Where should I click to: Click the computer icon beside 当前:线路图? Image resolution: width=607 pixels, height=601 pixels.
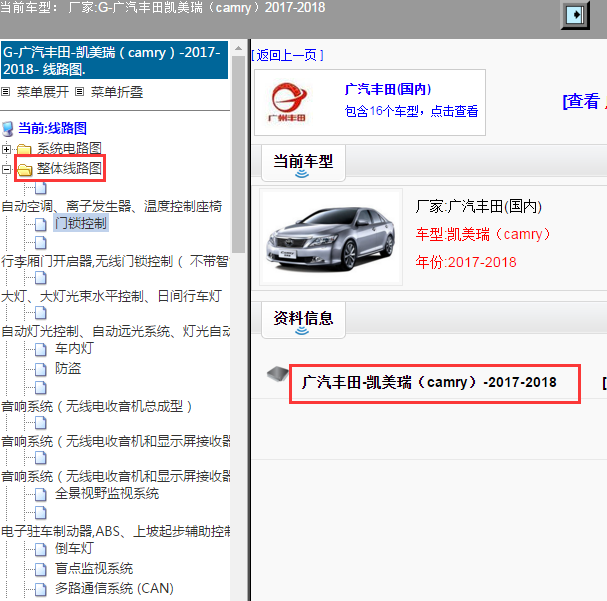(7, 129)
